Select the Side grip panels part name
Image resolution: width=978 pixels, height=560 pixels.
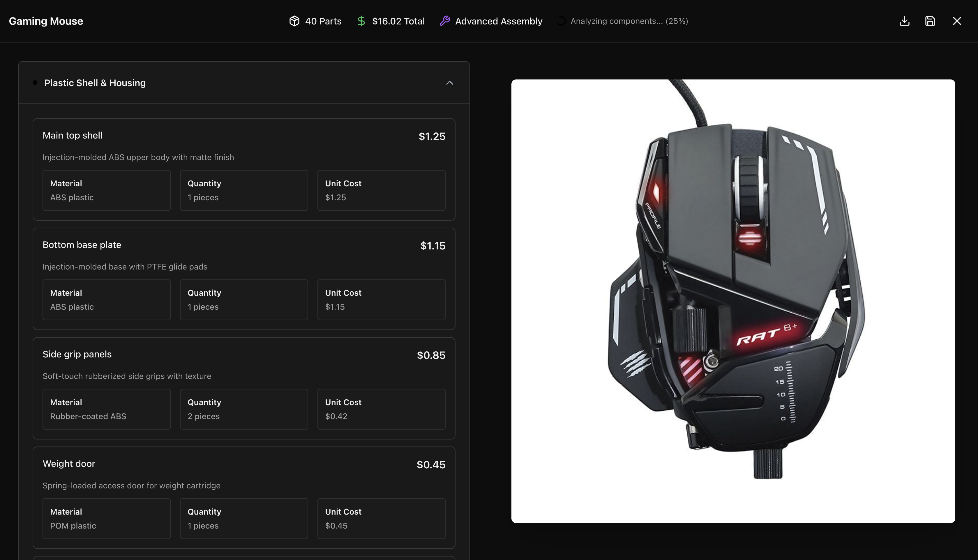coord(77,354)
